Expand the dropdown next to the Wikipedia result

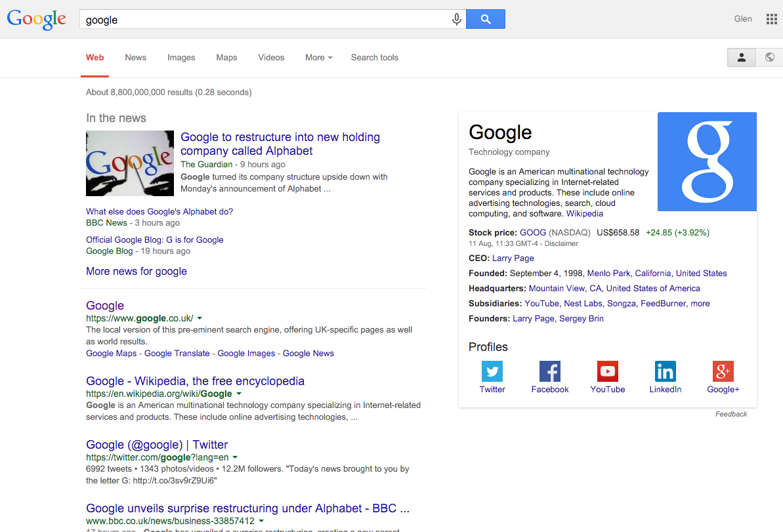(x=240, y=392)
